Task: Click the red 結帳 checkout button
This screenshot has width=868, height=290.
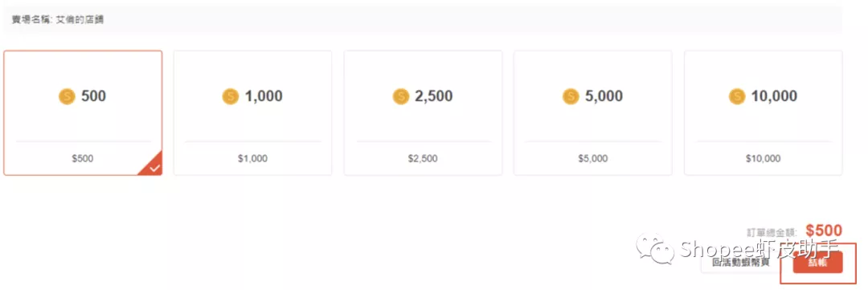Action: click(817, 263)
